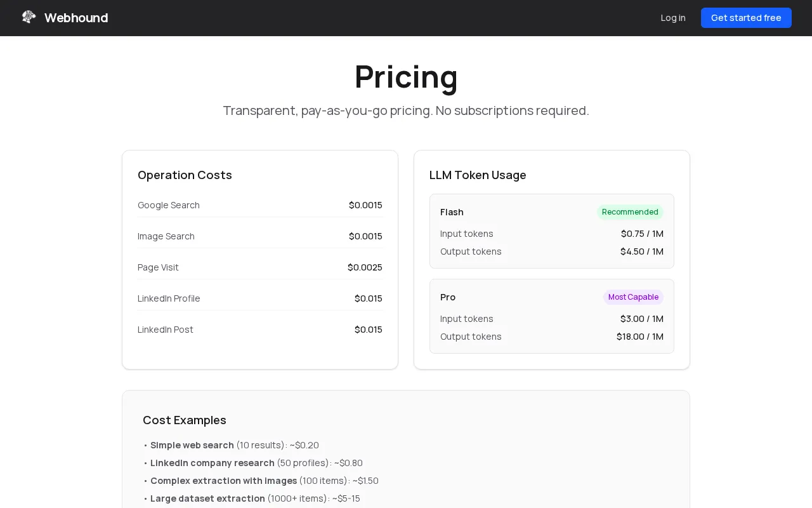The height and width of the screenshot is (508, 812).
Task: Click the $0.75 / 1M price
Action: click(642, 234)
